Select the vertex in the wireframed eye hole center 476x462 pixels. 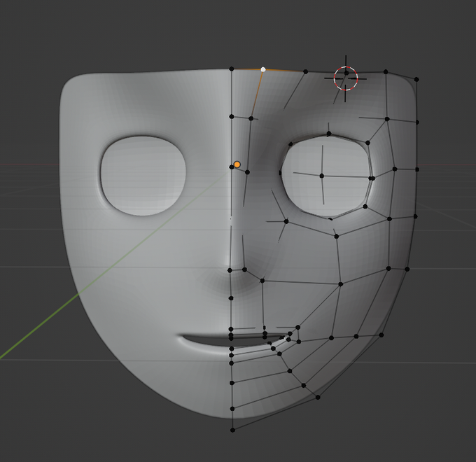tap(322, 176)
